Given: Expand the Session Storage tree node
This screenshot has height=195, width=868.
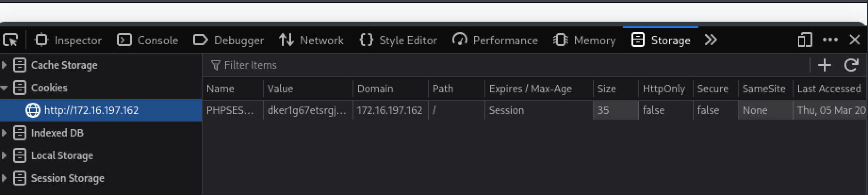Looking at the screenshot, I should [4, 178].
